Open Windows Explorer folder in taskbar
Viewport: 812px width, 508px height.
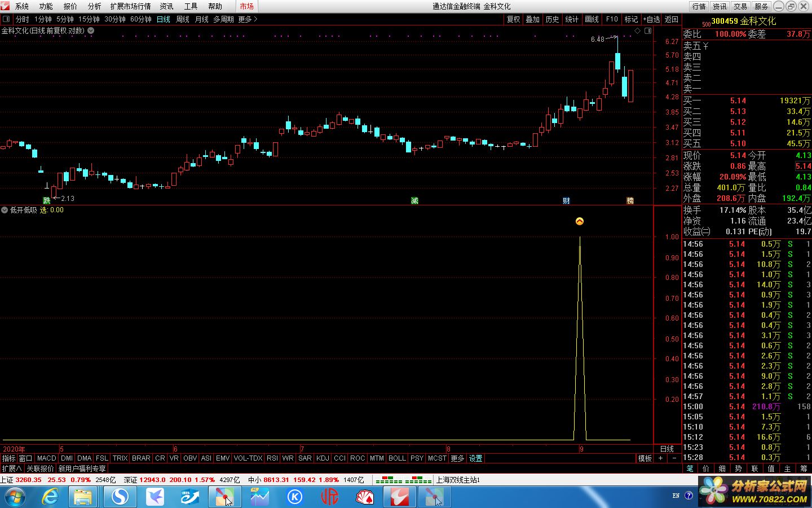83,497
